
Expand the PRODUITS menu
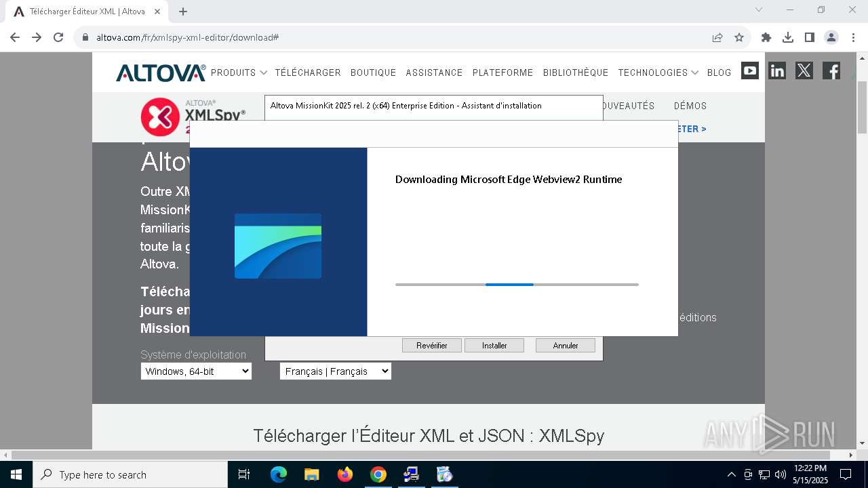point(239,73)
